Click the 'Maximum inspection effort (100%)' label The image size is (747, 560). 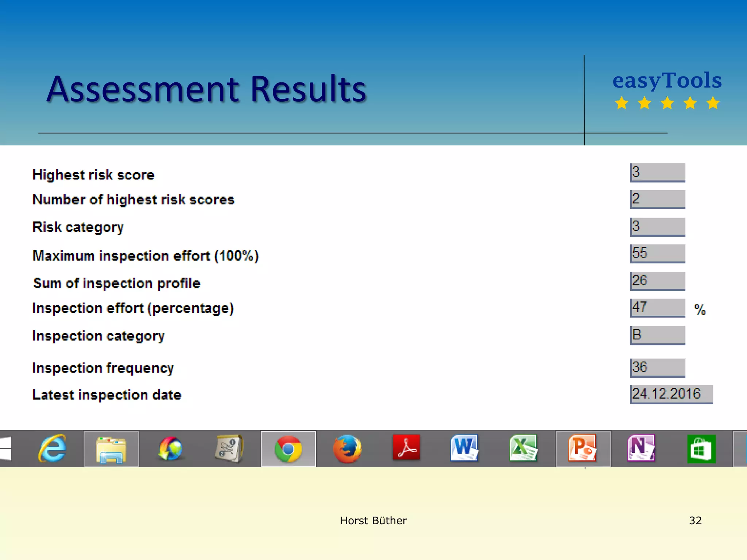(x=146, y=256)
